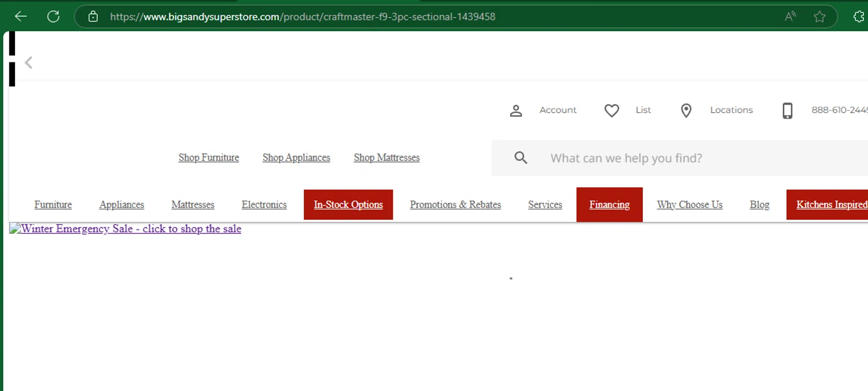This screenshot has height=391, width=868.
Task: Open the Mattresses nav menu item
Action: point(193,205)
